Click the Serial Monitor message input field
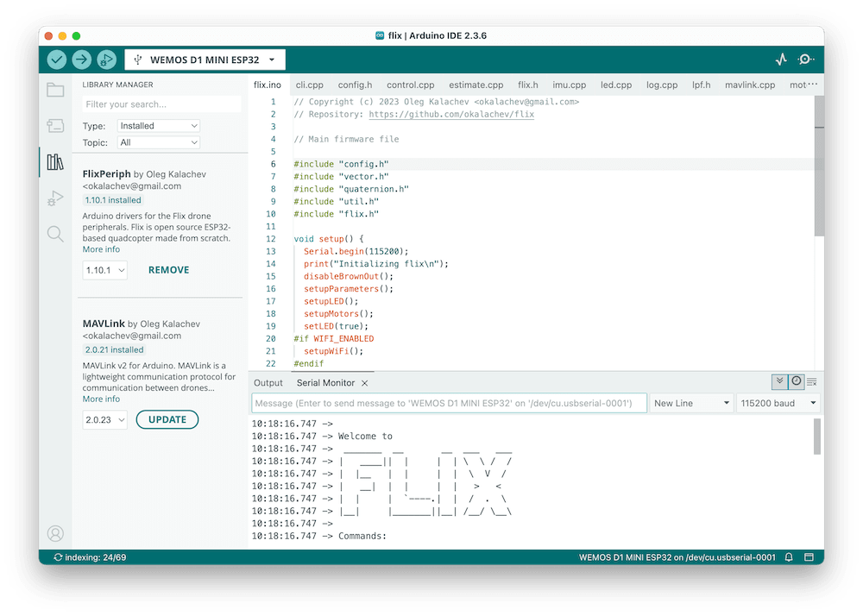 [x=449, y=401]
